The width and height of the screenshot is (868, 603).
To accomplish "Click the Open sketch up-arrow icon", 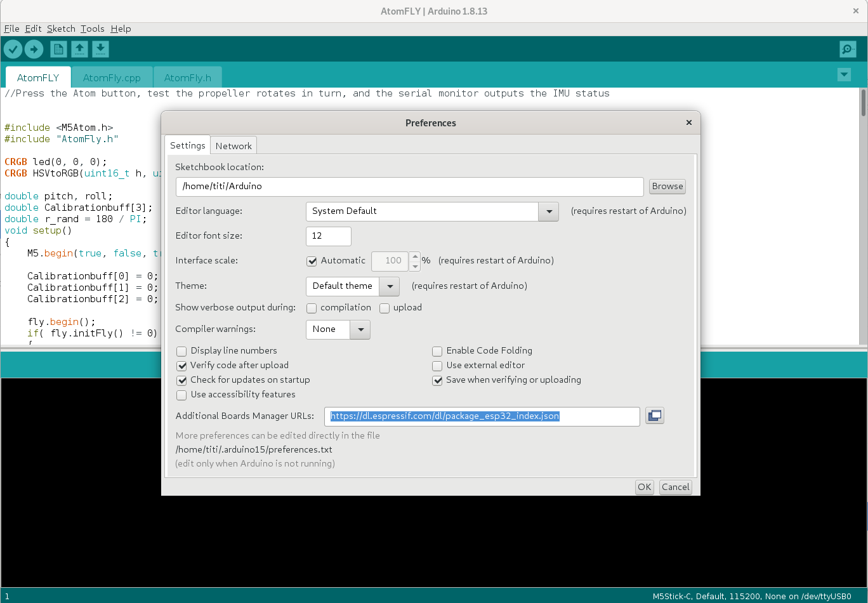I will (79, 49).
